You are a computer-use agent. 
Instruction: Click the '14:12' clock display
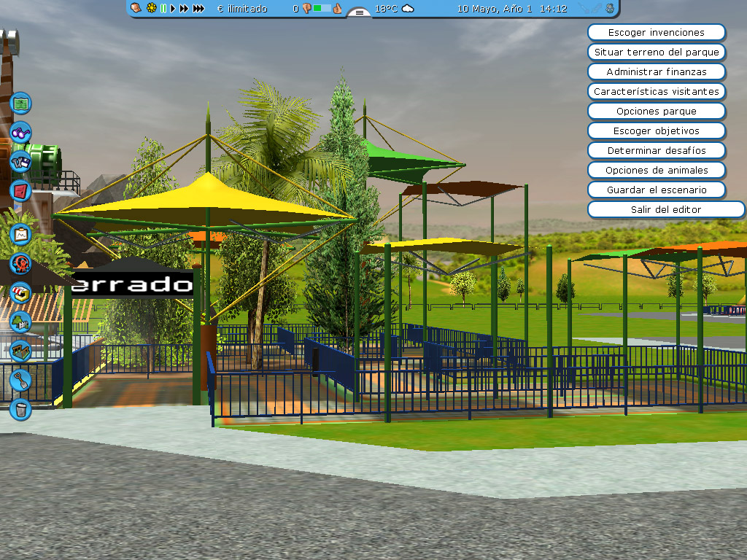click(x=553, y=8)
